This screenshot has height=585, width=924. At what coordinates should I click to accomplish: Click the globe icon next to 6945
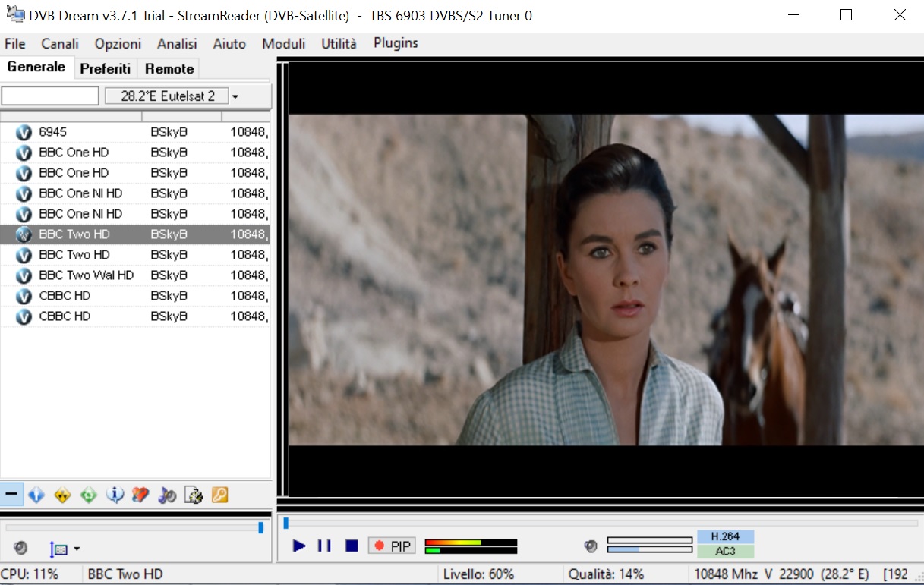coord(24,132)
